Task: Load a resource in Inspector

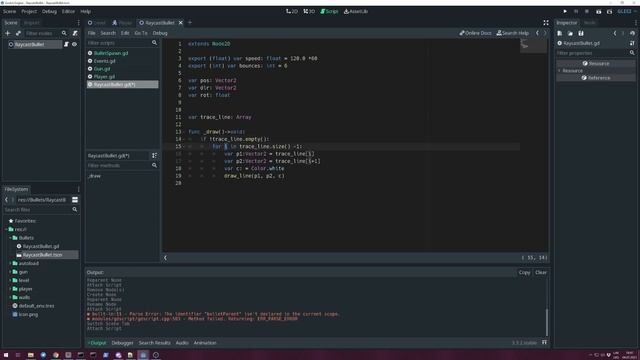Action: pyautogui.click(x=570, y=33)
